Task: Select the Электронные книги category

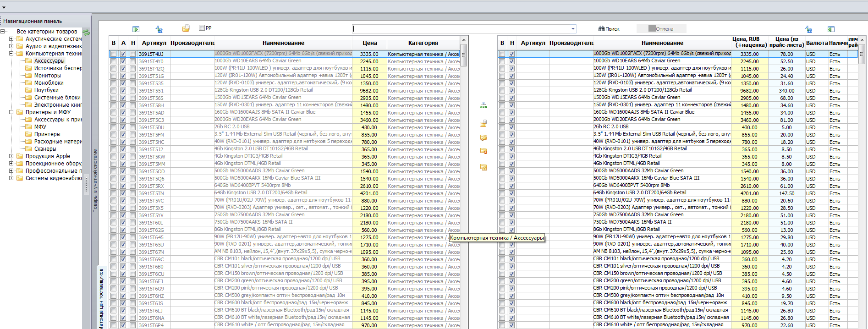Action: pos(58,105)
